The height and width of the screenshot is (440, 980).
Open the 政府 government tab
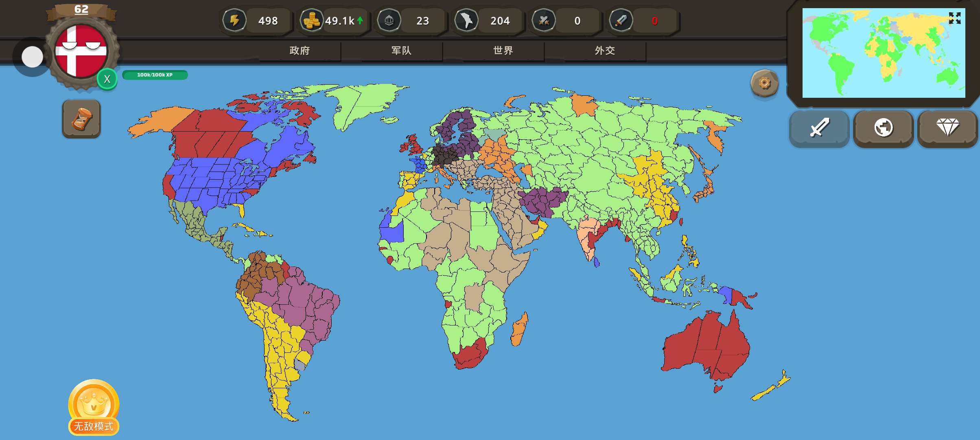coord(300,51)
